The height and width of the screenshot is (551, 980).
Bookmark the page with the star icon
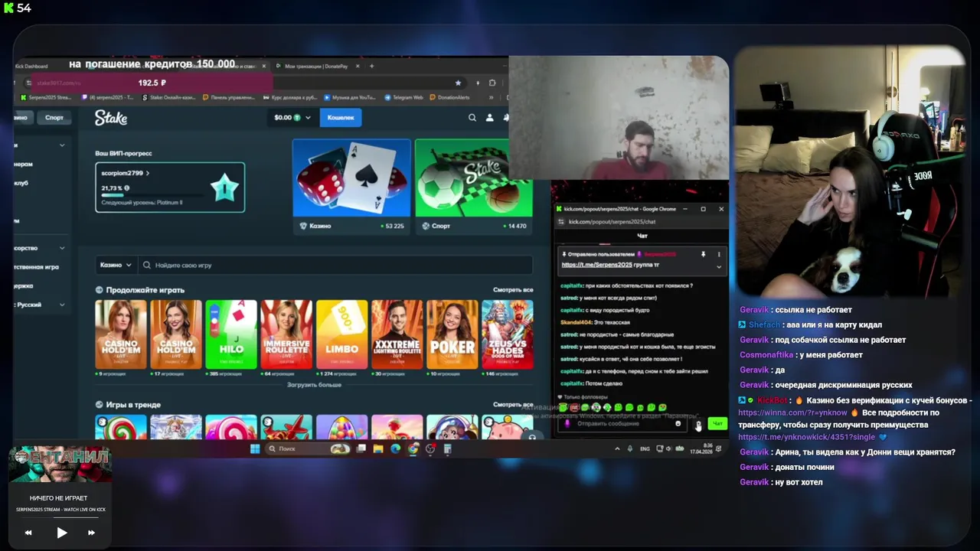point(459,83)
